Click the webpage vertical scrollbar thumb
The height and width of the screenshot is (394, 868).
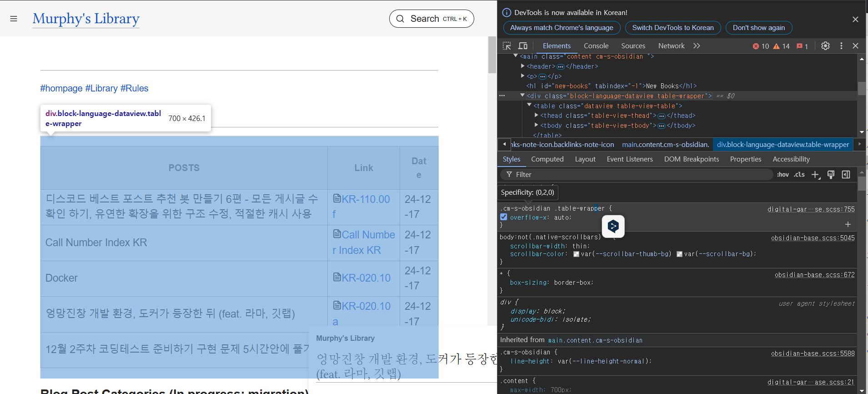(492, 55)
